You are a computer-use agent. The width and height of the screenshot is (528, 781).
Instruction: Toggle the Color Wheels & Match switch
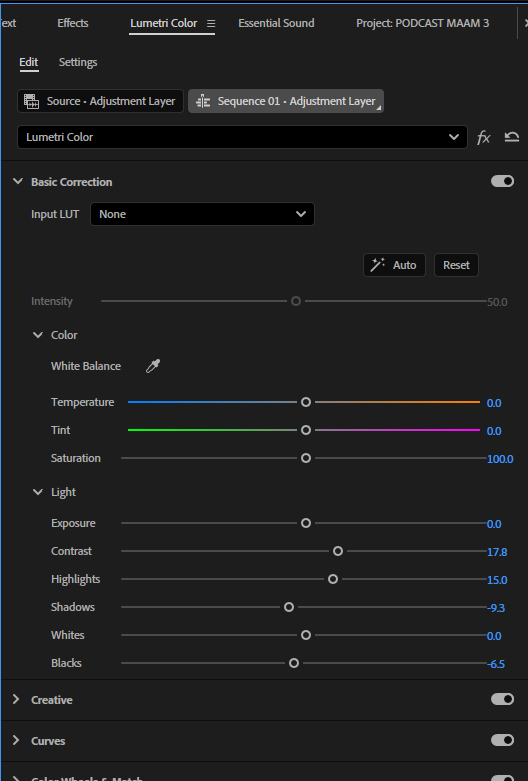click(502, 778)
